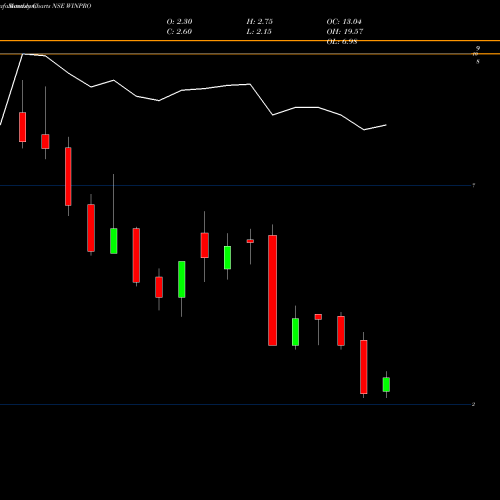Click the 'L: 2.15' low value
The height and width of the screenshot is (500, 500).
[259, 32]
